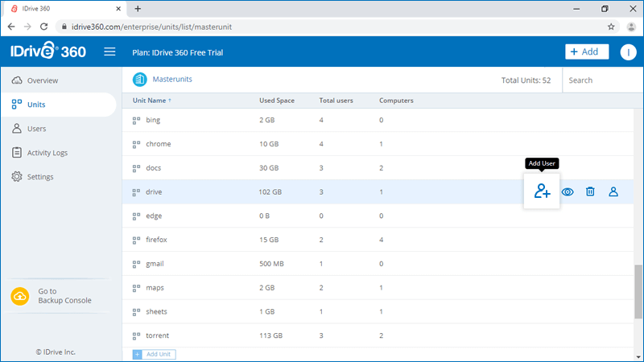Viewport: 644px width, 362px height.
Task: Bookmark this page with star icon
Action: point(611,27)
